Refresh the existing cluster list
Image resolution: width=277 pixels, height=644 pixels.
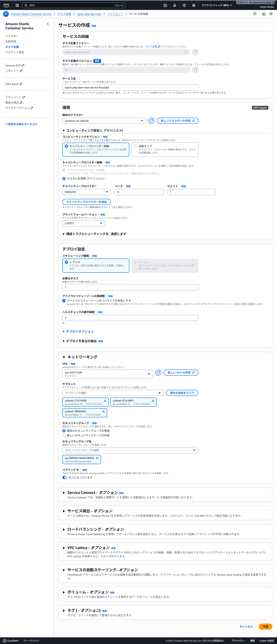click(151, 121)
